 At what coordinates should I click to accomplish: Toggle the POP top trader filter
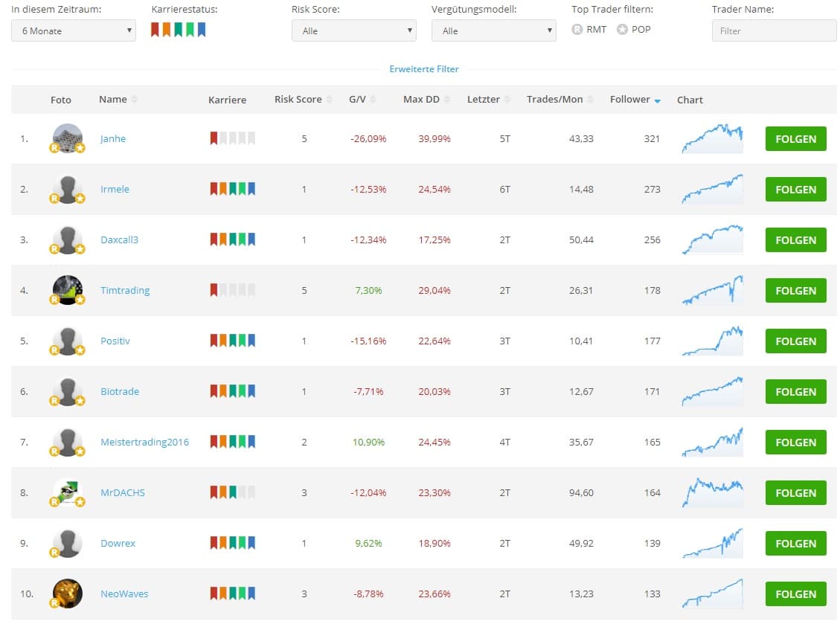click(622, 30)
